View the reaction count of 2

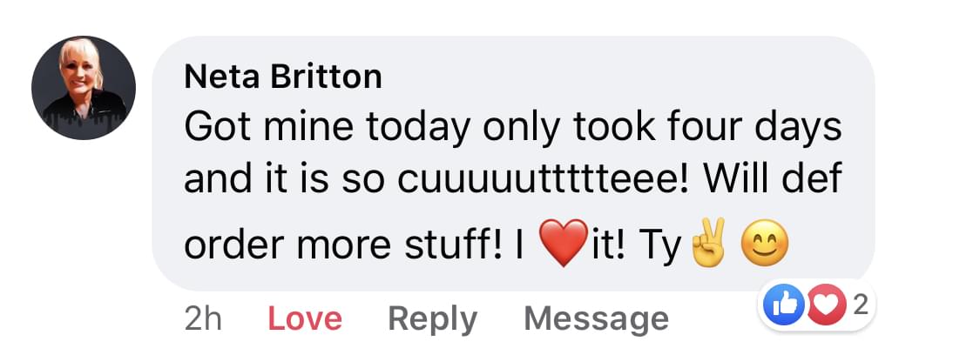[860, 305]
